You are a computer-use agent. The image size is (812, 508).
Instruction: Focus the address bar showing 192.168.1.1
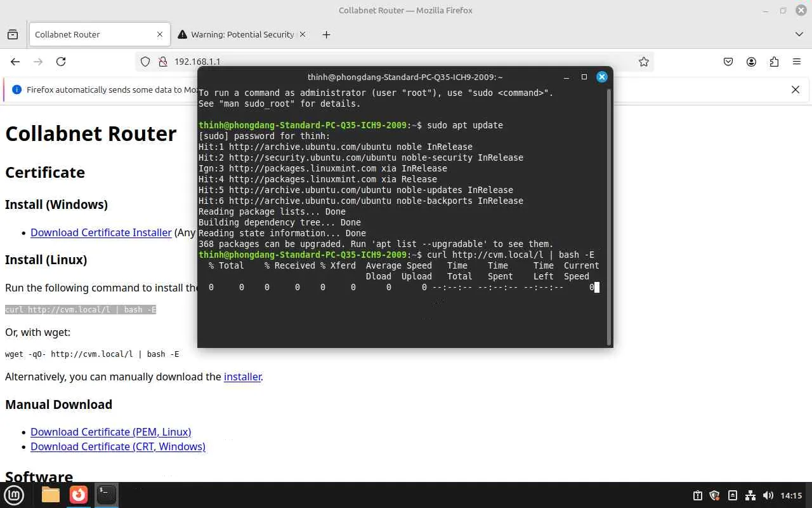[x=395, y=62]
